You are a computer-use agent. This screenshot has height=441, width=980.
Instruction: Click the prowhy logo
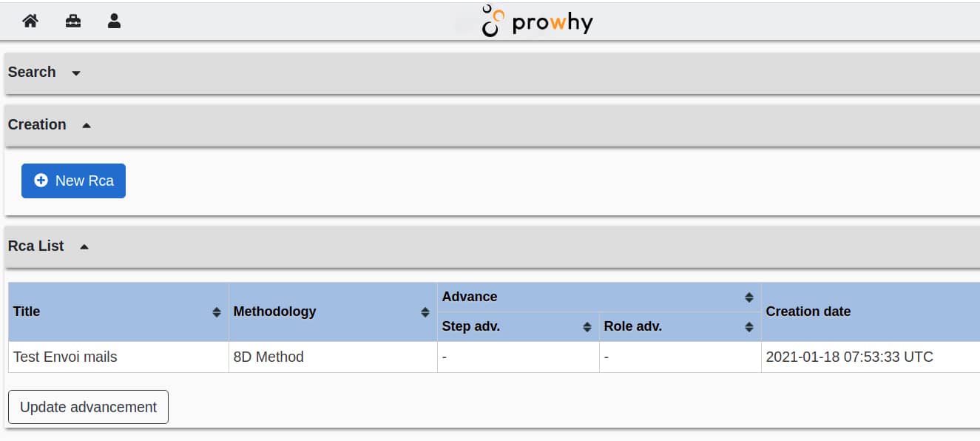point(538,22)
